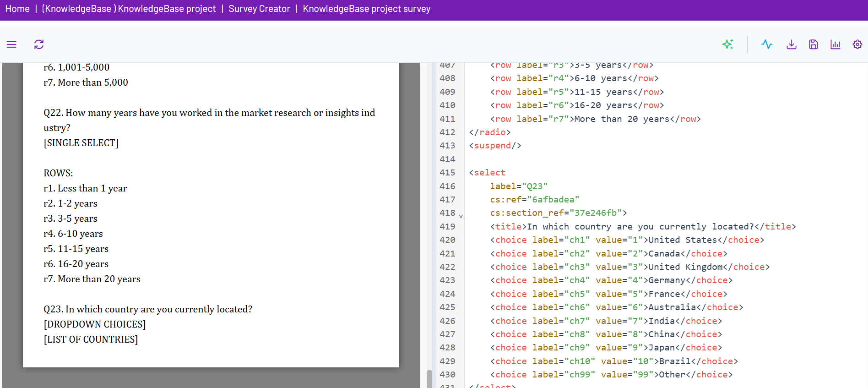Image resolution: width=868 pixels, height=388 pixels.
Task: Click [SINGLE SELECT] text in preview
Action: [81, 143]
